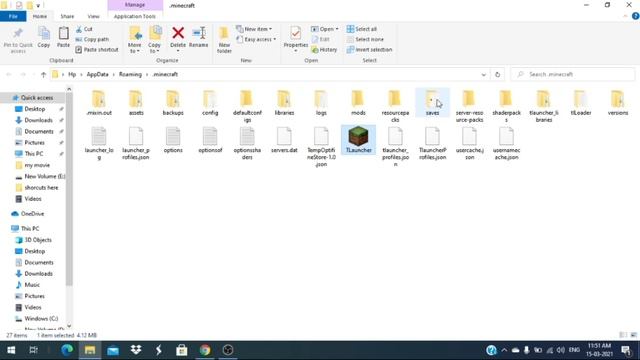Create a New folder from ribbon
This screenshot has width=640, height=360.
(x=224, y=40)
